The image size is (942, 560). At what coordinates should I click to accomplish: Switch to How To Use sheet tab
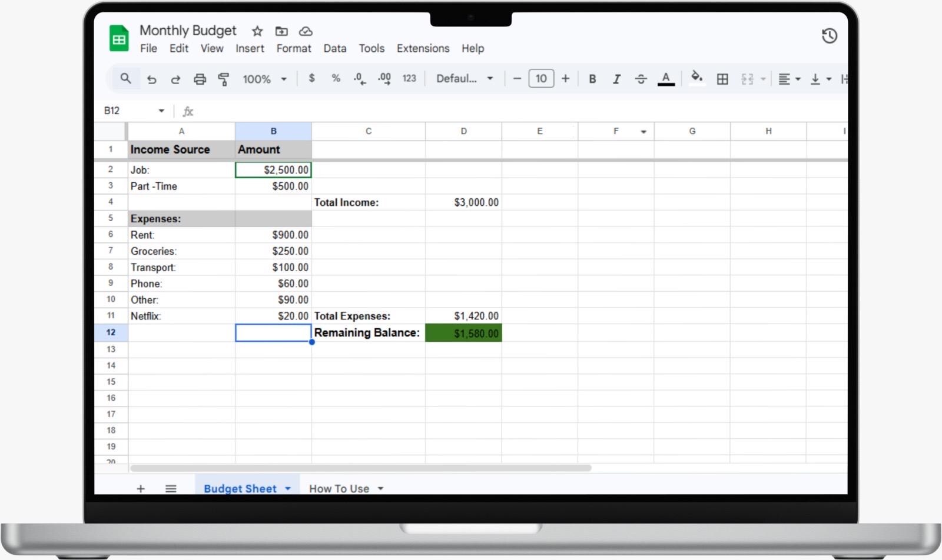click(339, 488)
